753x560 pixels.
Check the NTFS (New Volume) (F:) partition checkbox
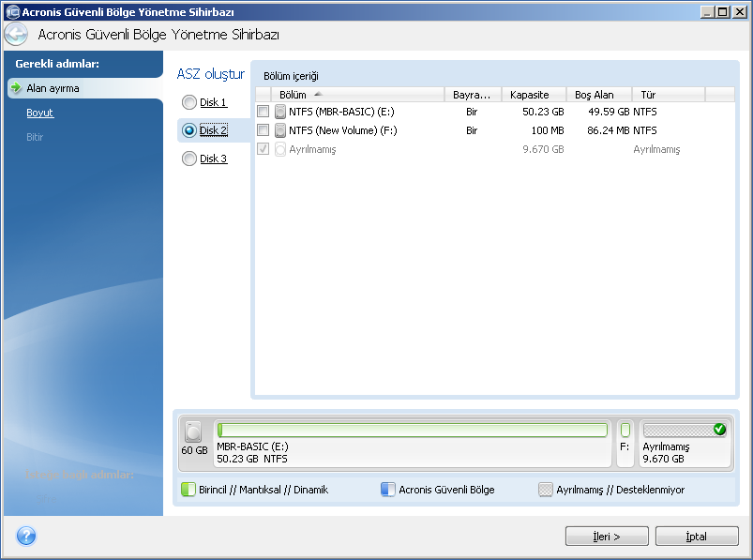point(263,130)
